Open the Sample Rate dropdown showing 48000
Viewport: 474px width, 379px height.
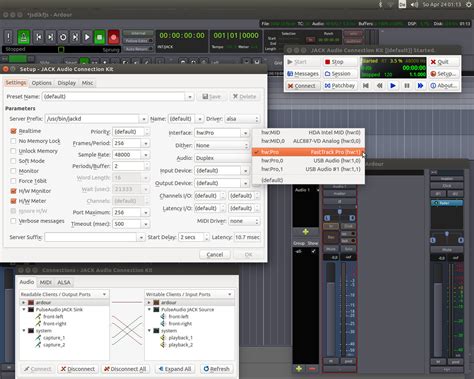146,155
